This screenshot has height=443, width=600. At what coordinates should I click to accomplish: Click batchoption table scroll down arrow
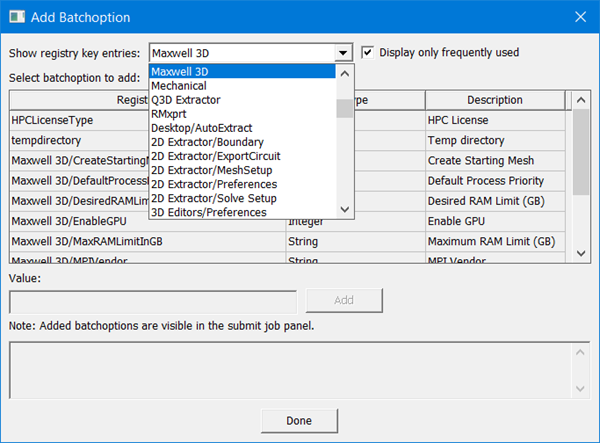click(581, 253)
